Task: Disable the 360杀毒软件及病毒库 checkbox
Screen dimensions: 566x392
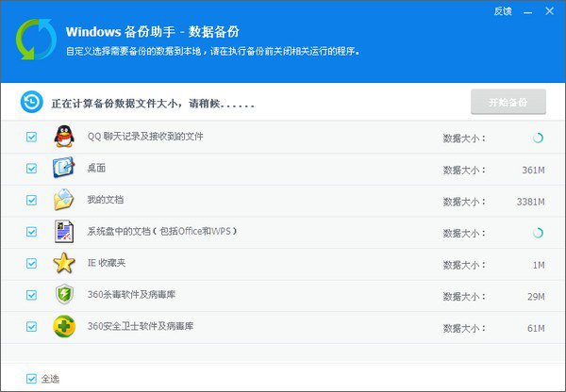Action: coord(31,295)
